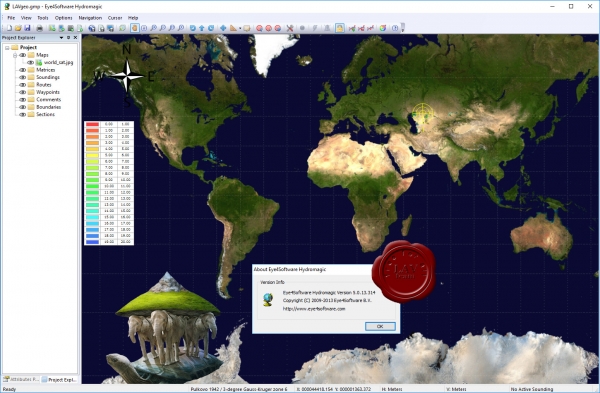
Task: Collapse the Project root tree node
Action: click(x=7, y=47)
